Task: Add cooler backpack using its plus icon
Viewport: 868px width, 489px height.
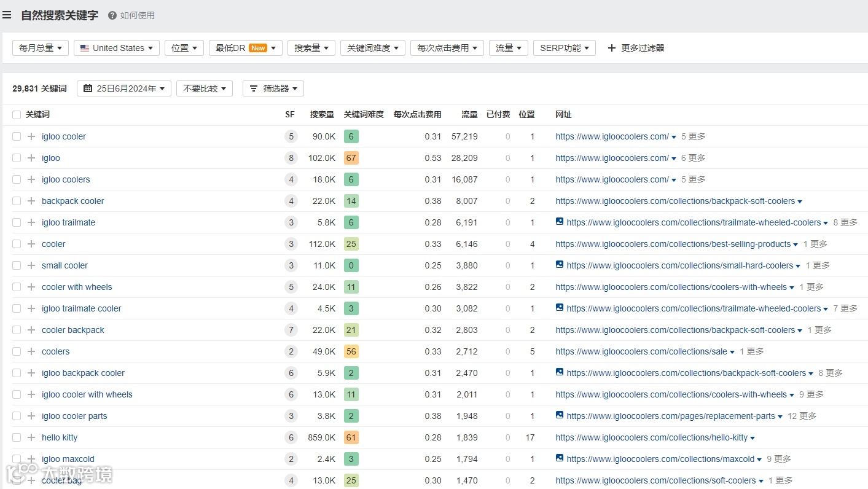Action: pos(31,330)
